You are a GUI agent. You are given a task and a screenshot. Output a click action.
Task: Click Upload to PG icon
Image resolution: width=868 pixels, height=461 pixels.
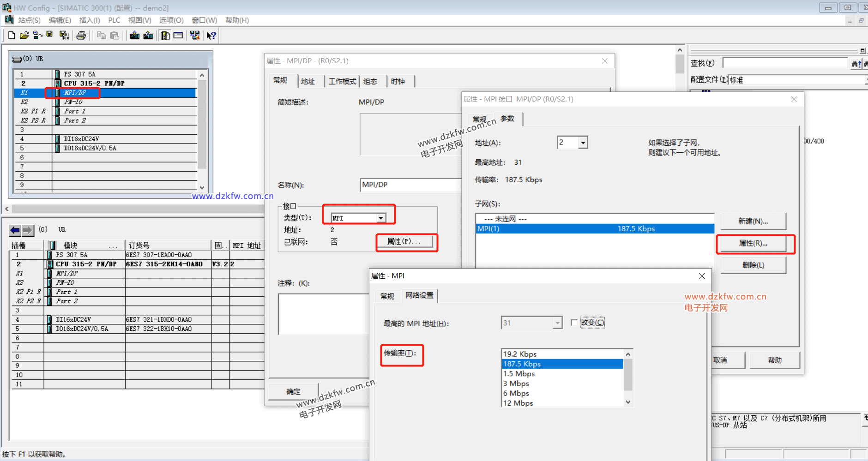click(x=148, y=36)
